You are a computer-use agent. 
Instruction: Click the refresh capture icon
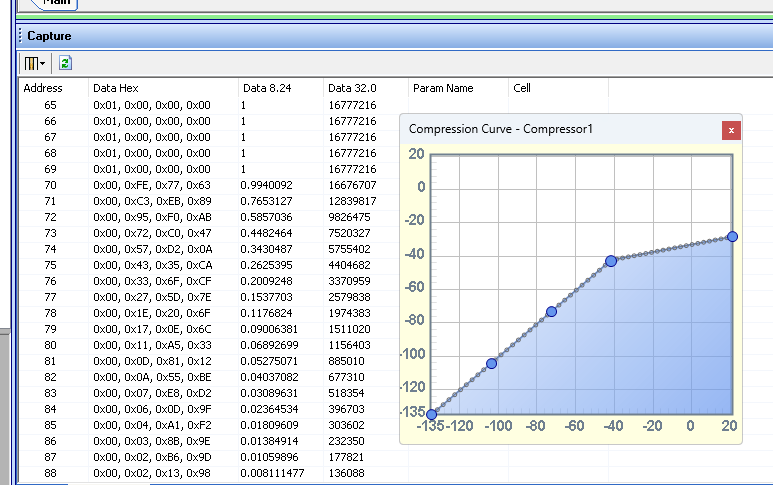pos(65,63)
